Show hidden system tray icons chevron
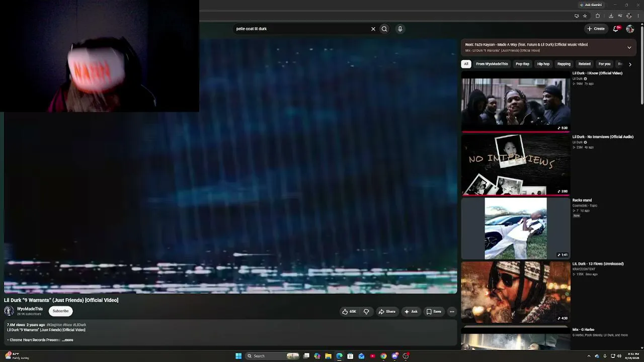 pos(589,356)
